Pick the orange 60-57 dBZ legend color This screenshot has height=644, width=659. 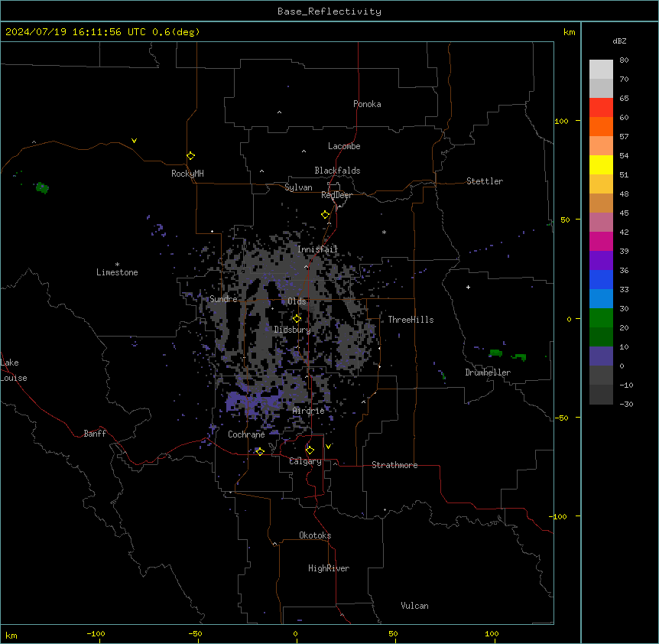601,126
